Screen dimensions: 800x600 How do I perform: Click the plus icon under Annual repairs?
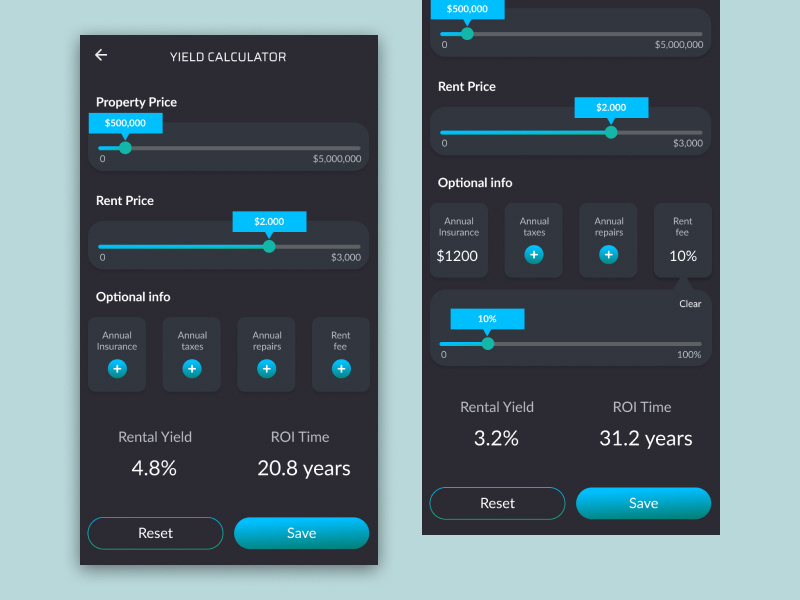(266, 369)
